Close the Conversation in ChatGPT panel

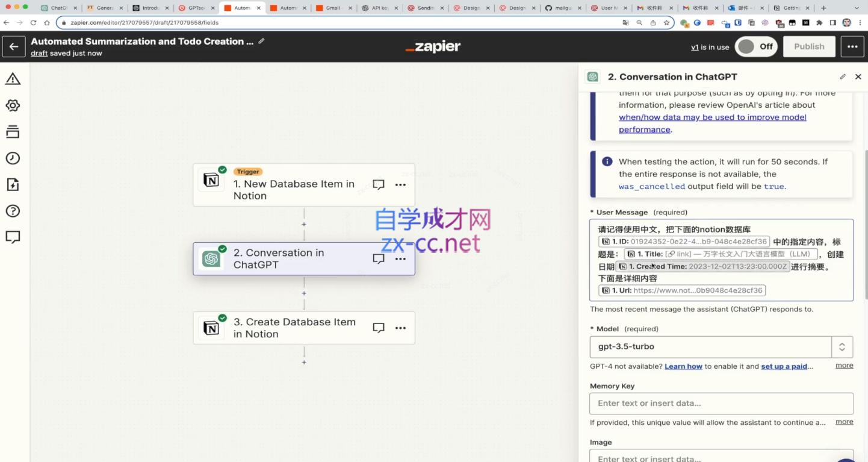pos(858,77)
